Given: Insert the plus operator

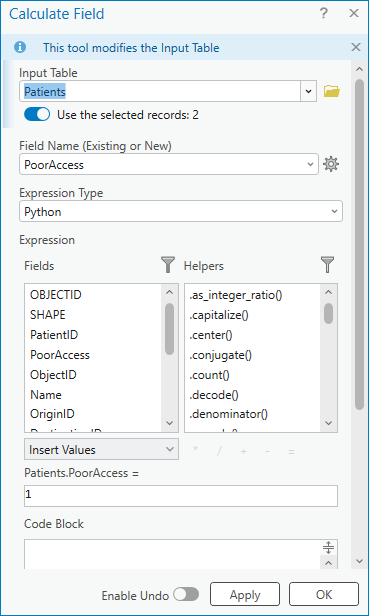Looking at the screenshot, I should click(243, 451).
